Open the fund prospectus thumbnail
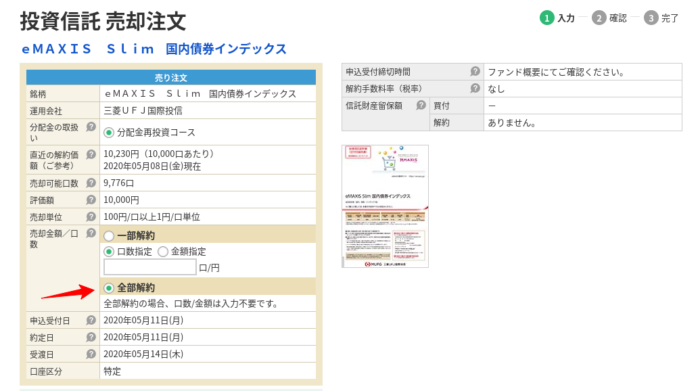This screenshot has height=391, width=700. 385,206
